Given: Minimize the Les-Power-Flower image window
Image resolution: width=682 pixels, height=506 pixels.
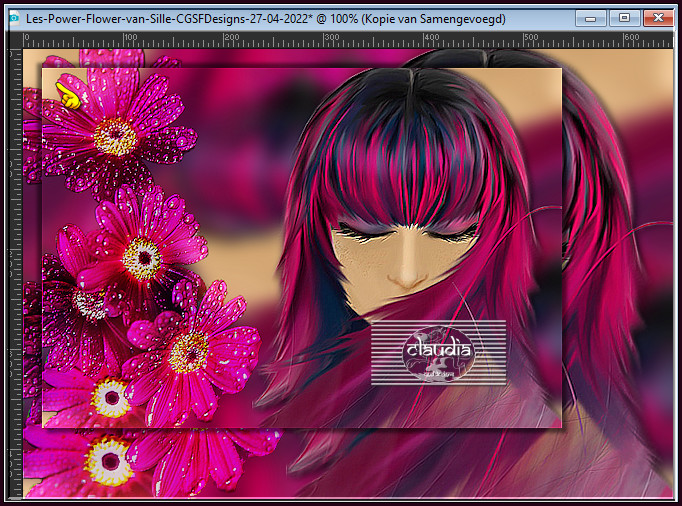Looking at the screenshot, I should 591,18.
